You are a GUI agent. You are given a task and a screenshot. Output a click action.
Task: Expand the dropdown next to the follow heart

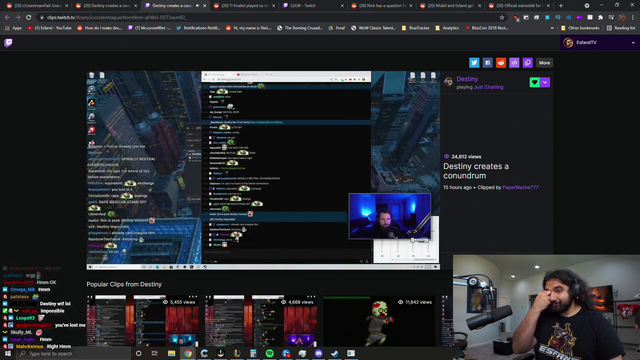click(x=545, y=82)
